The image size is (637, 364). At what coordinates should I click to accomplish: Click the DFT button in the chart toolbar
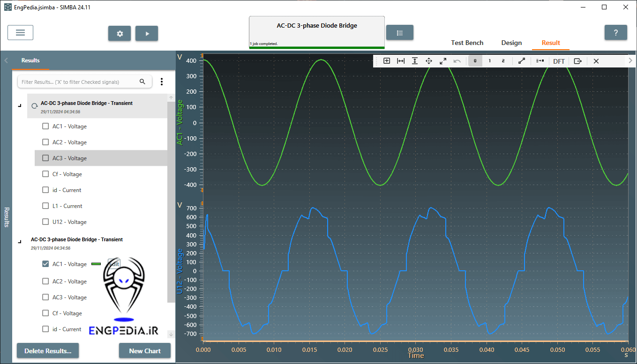point(559,61)
